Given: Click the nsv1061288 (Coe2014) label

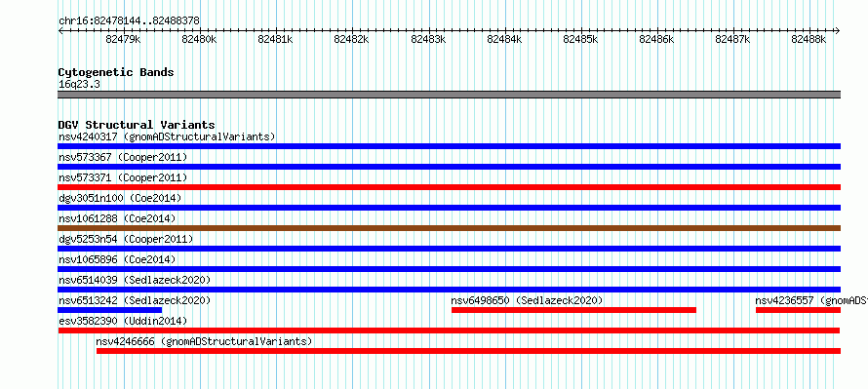Looking at the screenshot, I should (117, 218).
